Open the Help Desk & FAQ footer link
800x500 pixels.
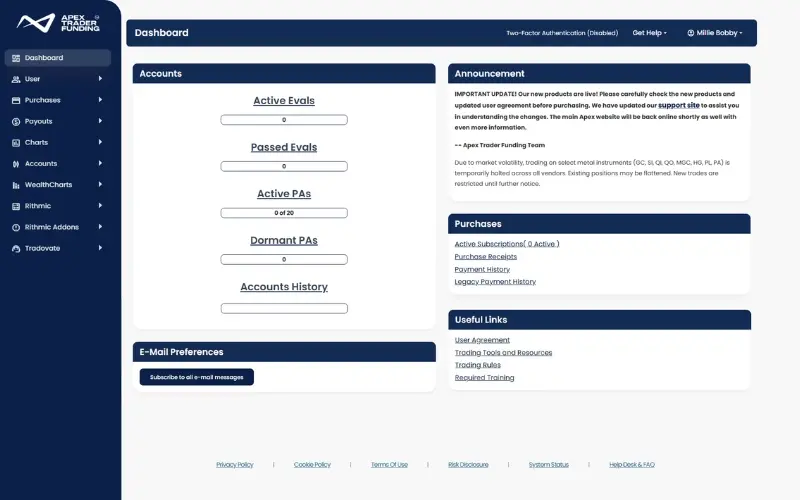point(632,465)
